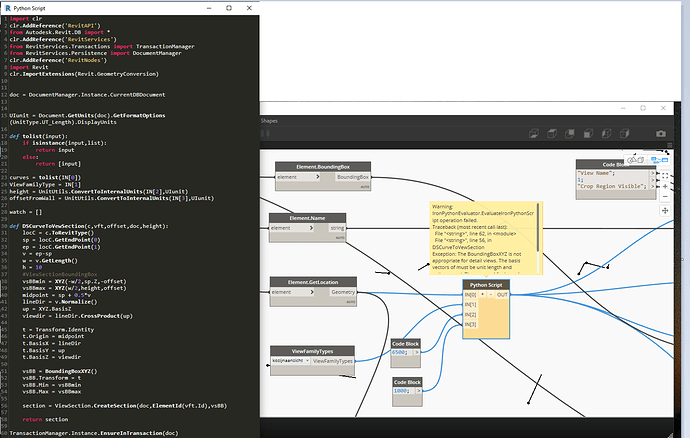Select the Python Script node header
The height and width of the screenshot is (438, 690).
486,285
